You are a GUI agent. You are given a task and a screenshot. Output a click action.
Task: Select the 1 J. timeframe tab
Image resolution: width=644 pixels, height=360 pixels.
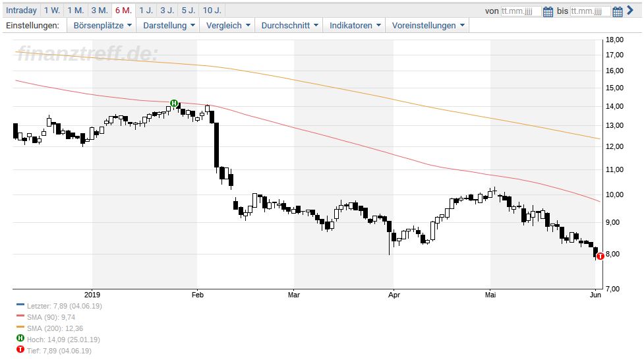pyautogui.click(x=146, y=11)
